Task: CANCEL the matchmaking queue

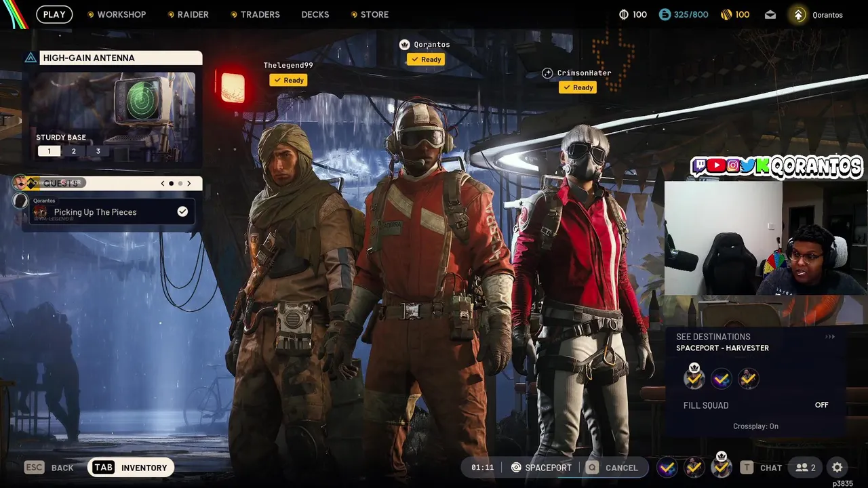Action: click(612, 468)
